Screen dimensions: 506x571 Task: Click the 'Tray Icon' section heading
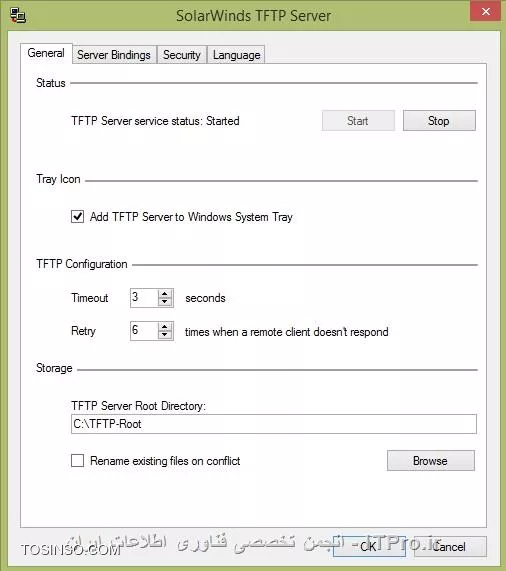coord(58,179)
